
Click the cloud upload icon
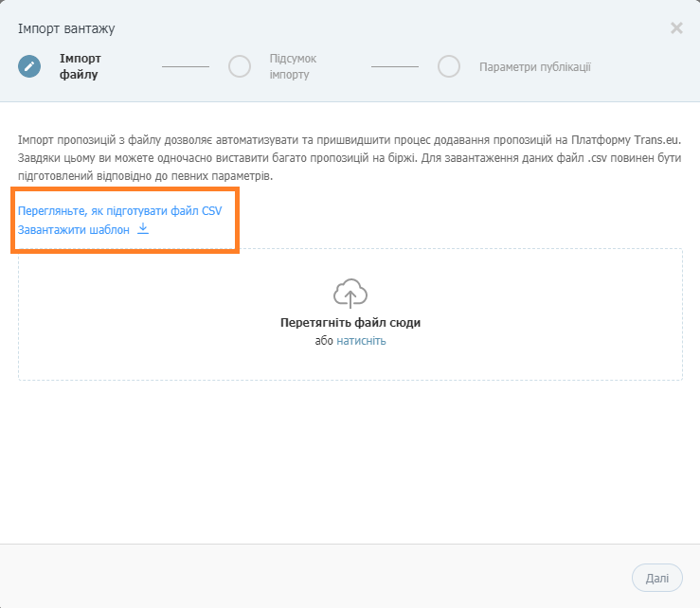coord(350,294)
